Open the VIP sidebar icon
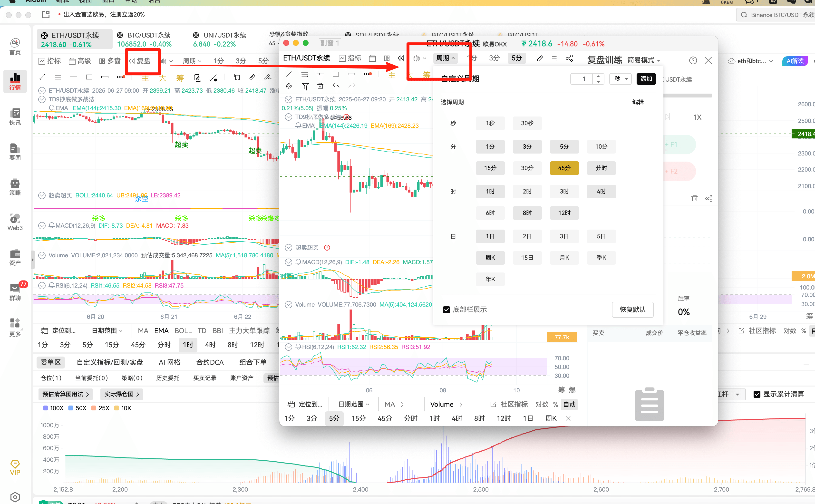The height and width of the screenshot is (504, 815). click(x=15, y=467)
